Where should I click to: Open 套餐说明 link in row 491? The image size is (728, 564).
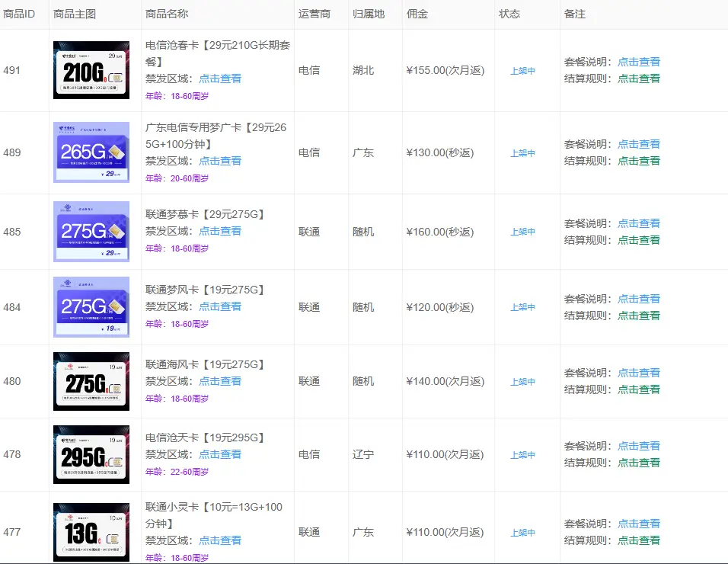[639, 62]
